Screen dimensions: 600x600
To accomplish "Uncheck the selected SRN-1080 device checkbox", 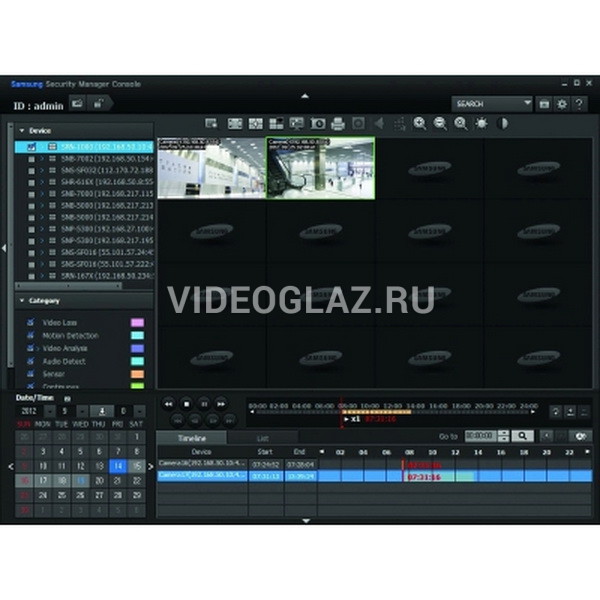I will [31, 147].
